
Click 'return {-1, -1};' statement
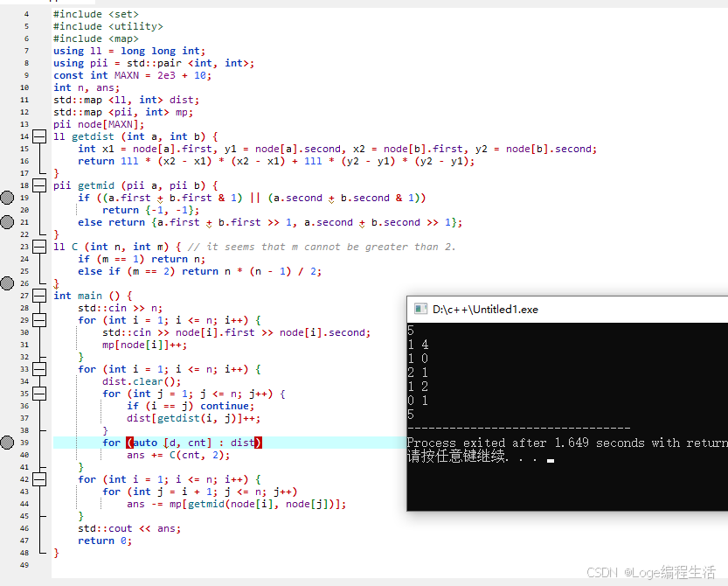point(150,210)
